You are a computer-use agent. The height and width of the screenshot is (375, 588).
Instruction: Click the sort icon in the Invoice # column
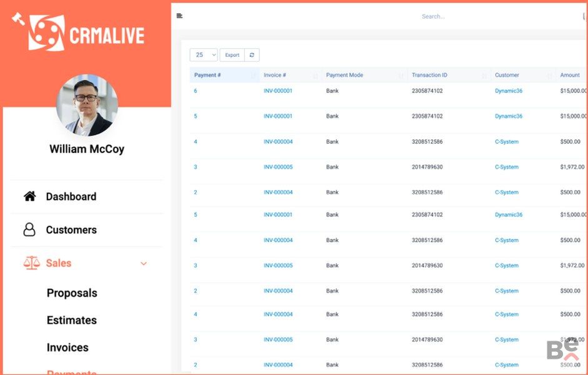click(x=316, y=76)
